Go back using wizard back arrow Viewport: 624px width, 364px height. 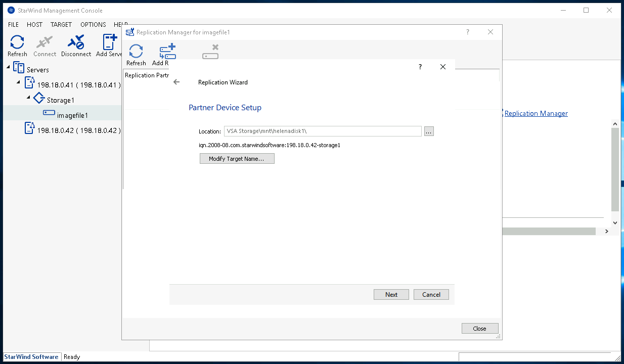pos(176,82)
